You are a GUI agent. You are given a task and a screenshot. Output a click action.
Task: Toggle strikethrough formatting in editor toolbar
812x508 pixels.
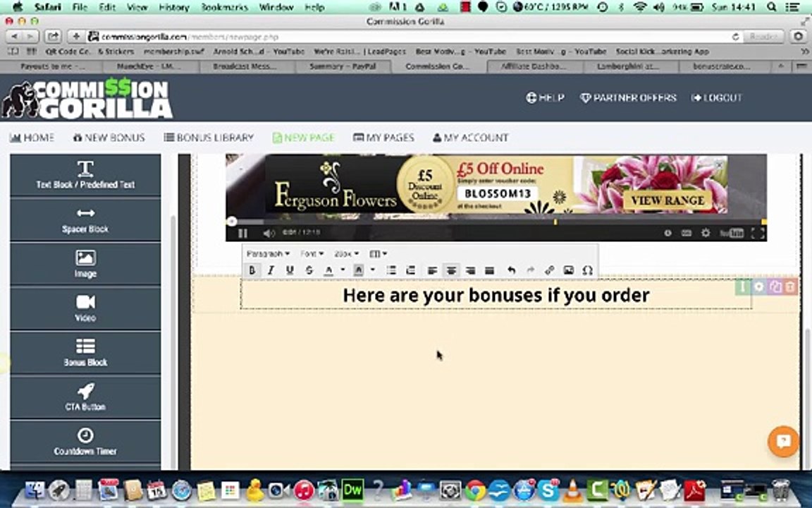tap(309, 270)
